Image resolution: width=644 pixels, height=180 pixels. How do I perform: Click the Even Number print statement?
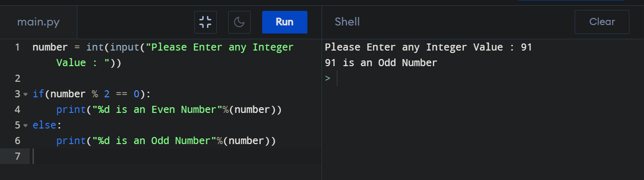coord(169,110)
